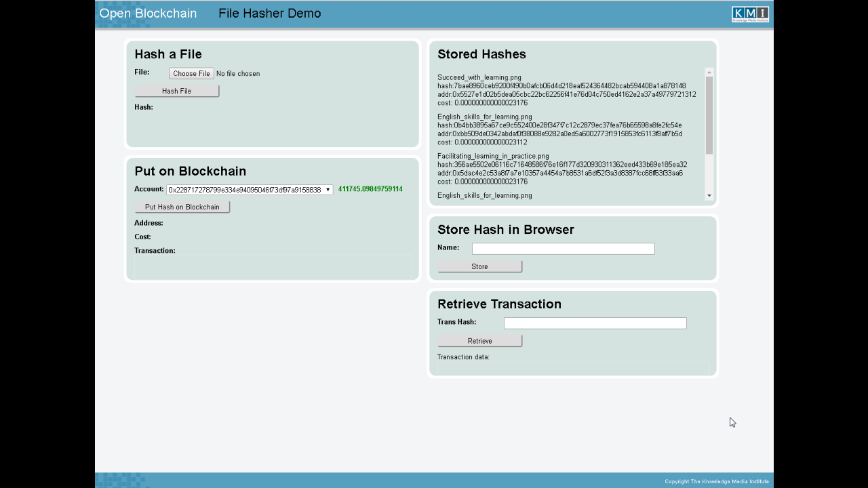868x488 pixels.
Task: Click Put Hash on Blockchain button
Action: coord(182,207)
